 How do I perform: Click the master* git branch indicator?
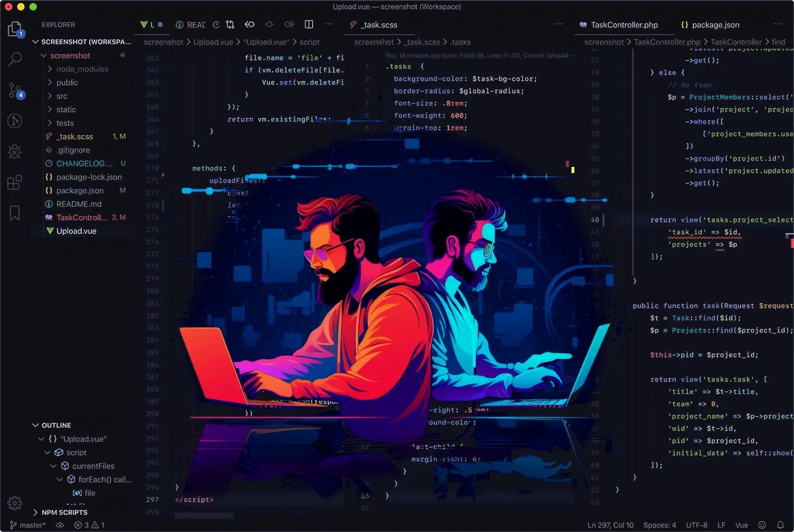point(28,525)
